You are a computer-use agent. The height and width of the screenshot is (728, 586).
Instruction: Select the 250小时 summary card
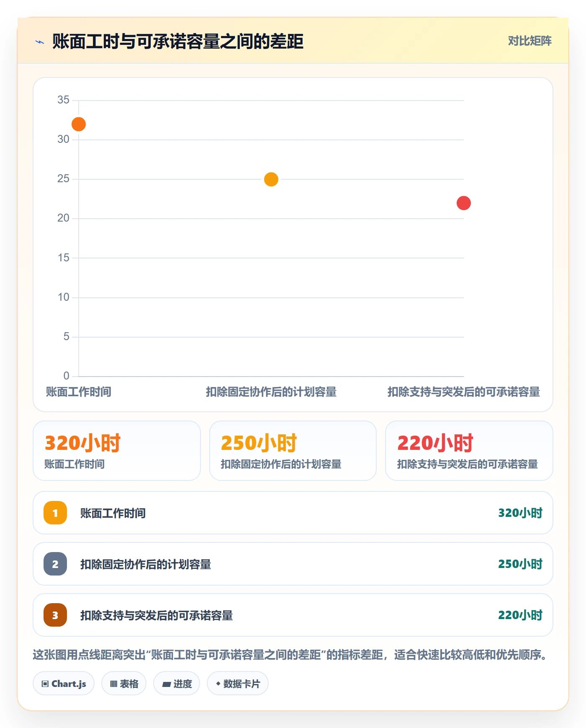tap(293, 451)
